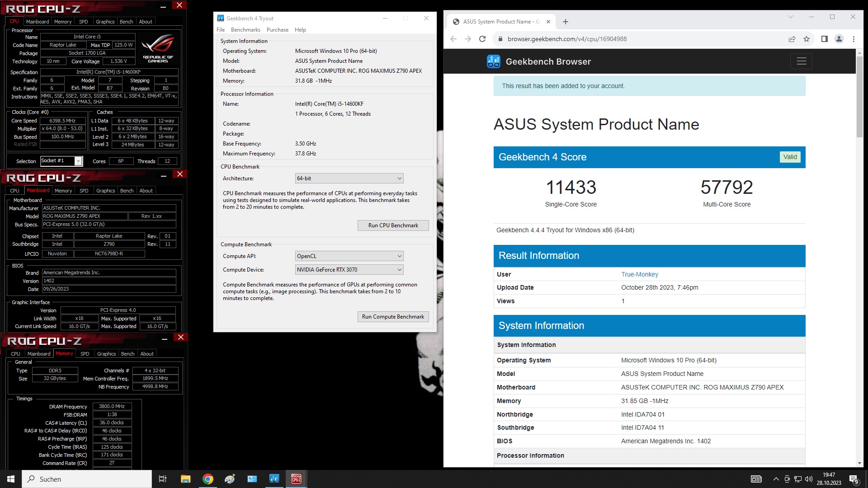Image resolution: width=868 pixels, height=488 pixels.
Task: Open the ROG CPU-Z taskbar icon
Action: [297, 479]
